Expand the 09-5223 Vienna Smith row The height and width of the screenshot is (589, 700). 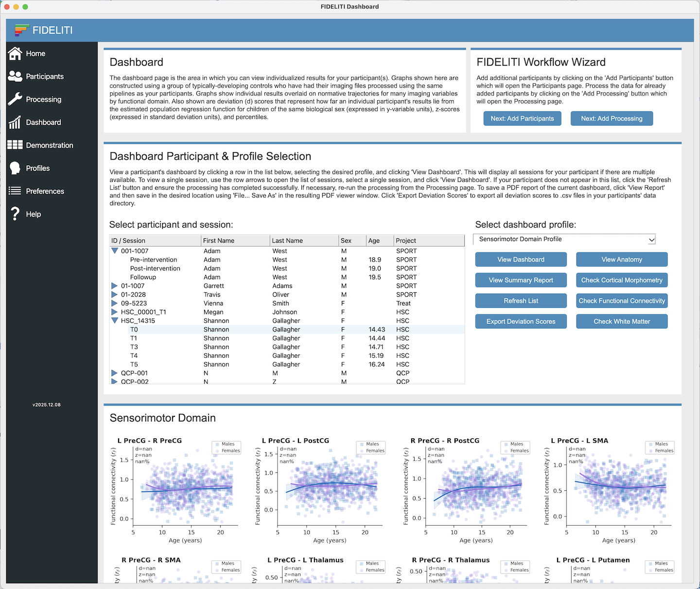(x=115, y=303)
